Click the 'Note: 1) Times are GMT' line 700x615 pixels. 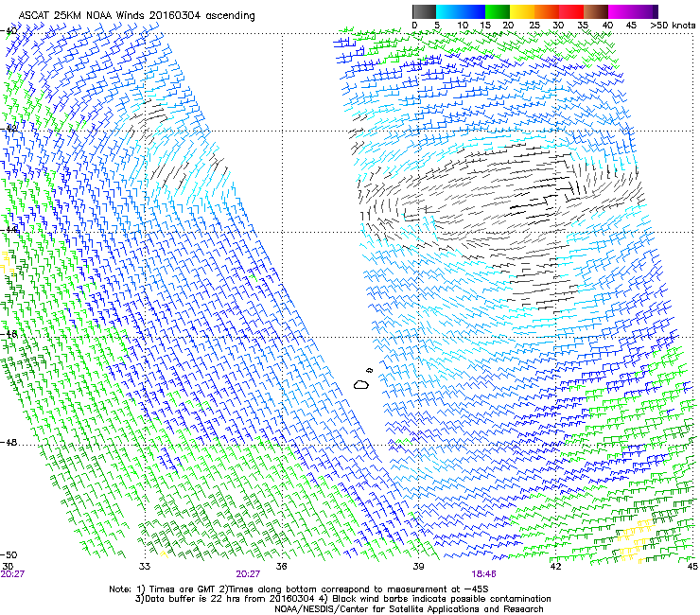(299, 589)
